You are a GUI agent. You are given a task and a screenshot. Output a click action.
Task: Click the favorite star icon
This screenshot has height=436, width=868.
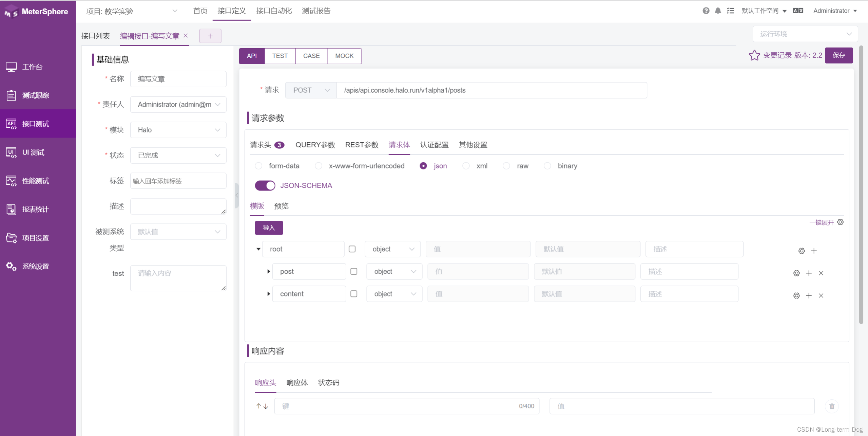tap(754, 55)
